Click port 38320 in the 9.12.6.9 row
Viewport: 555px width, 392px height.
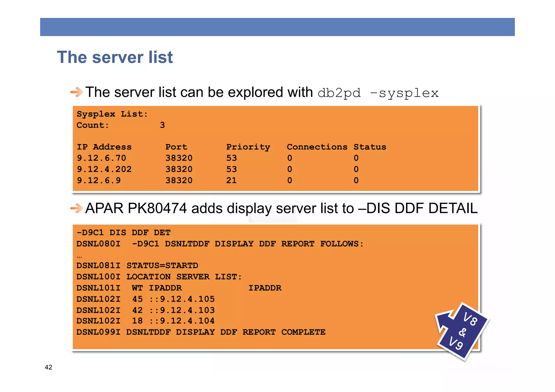(179, 180)
